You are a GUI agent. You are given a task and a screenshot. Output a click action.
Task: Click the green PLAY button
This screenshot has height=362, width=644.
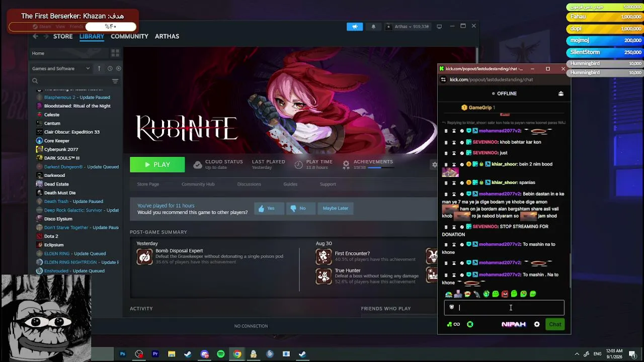point(157,164)
